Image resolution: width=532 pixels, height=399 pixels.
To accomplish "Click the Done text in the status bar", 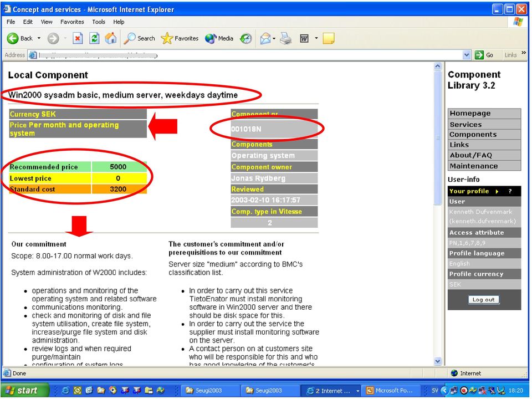I will point(19,373).
